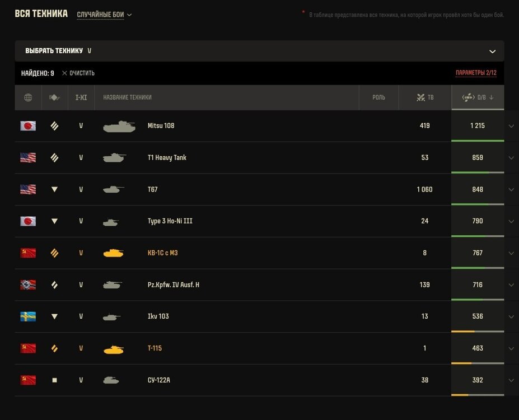Click the Type 3 Ho-Ni III vehicle name
The image size is (519, 420).
[x=170, y=221]
